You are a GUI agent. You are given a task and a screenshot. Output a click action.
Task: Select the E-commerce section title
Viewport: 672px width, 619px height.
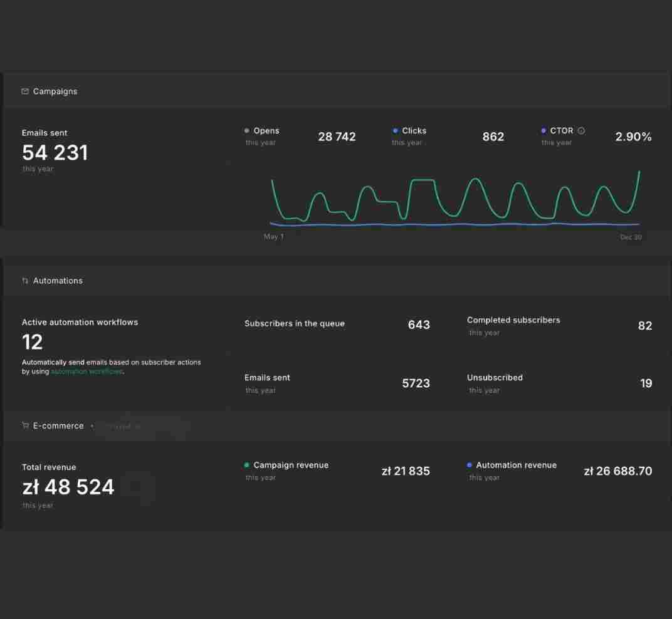coord(58,426)
